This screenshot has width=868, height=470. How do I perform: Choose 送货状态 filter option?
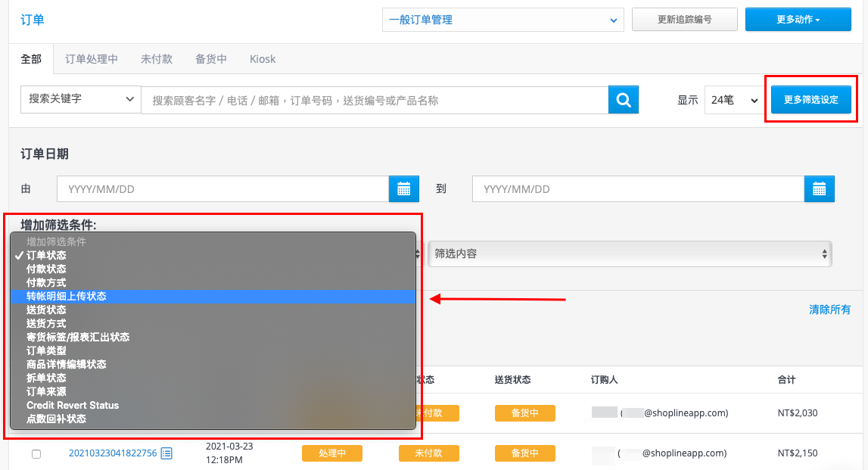point(213,310)
